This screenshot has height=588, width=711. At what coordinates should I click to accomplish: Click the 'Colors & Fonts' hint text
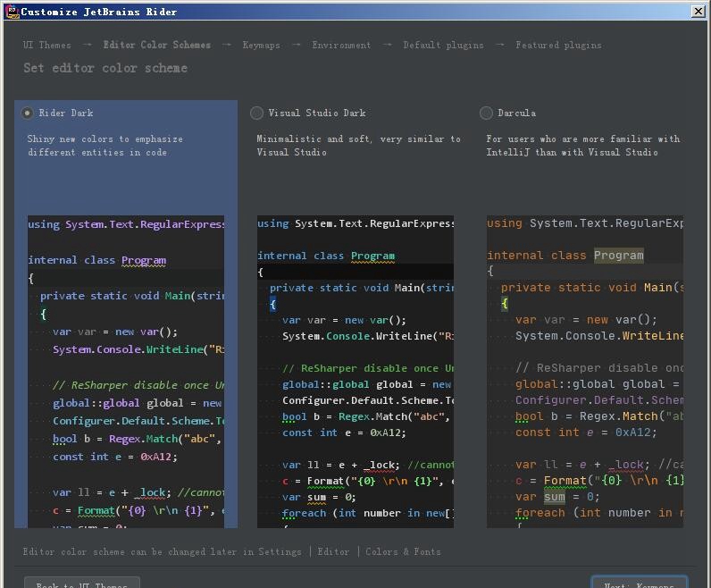click(x=403, y=551)
